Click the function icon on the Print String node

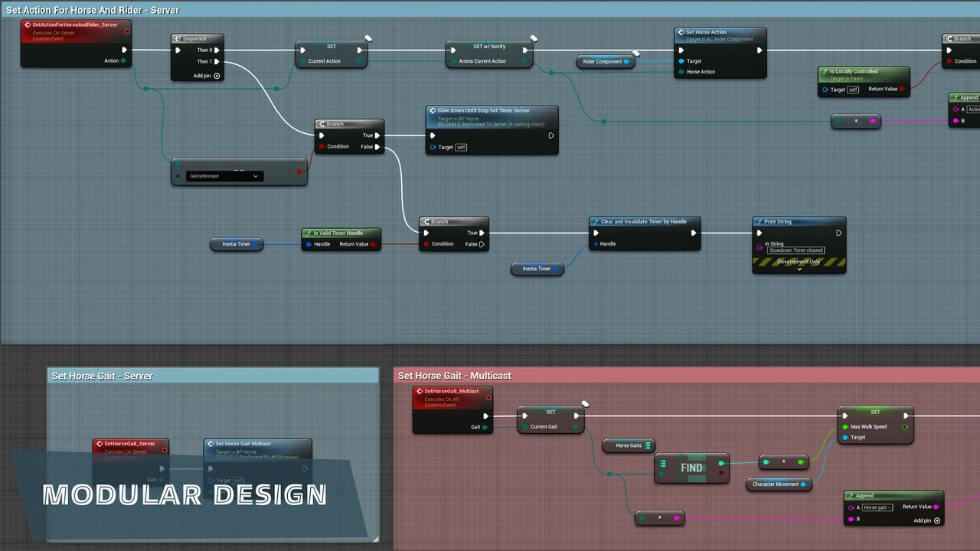[759, 222]
